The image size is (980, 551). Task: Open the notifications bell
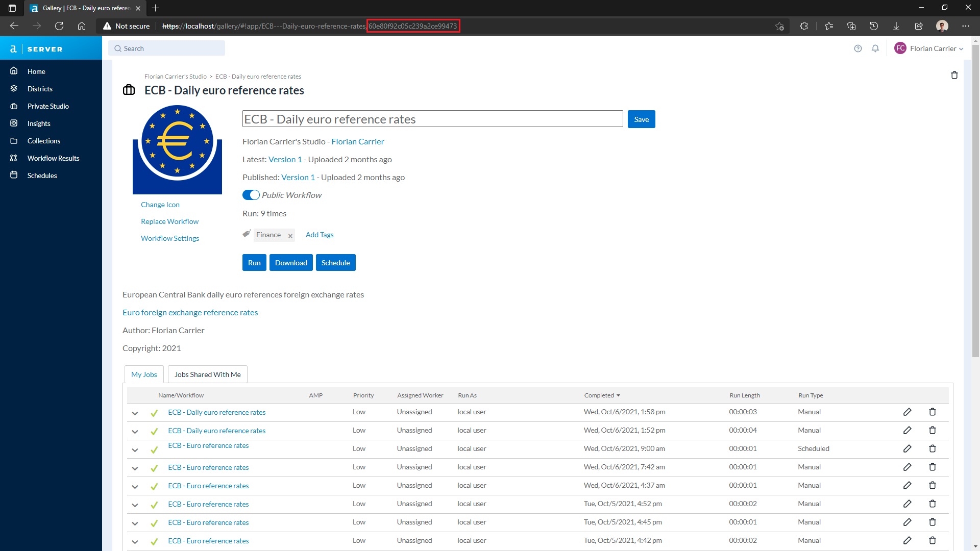click(875, 48)
